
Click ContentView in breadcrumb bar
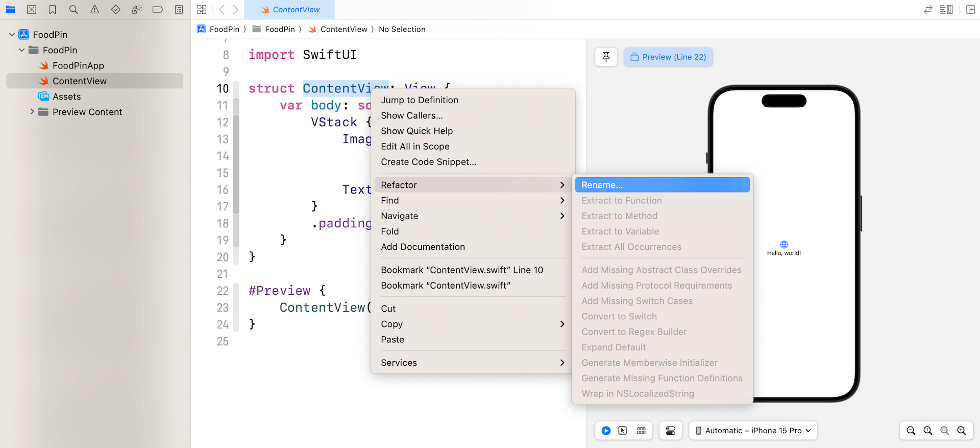(x=338, y=29)
